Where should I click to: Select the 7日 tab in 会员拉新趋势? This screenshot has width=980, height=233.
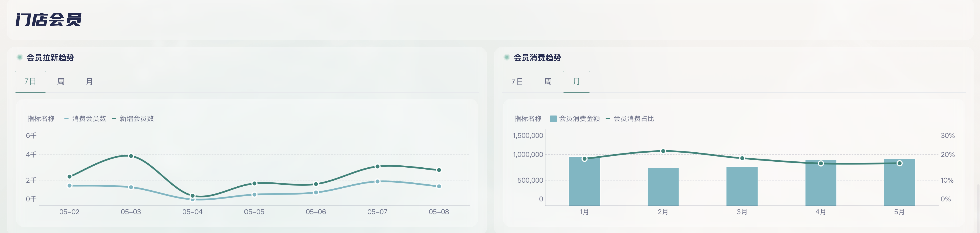[x=30, y=81]
